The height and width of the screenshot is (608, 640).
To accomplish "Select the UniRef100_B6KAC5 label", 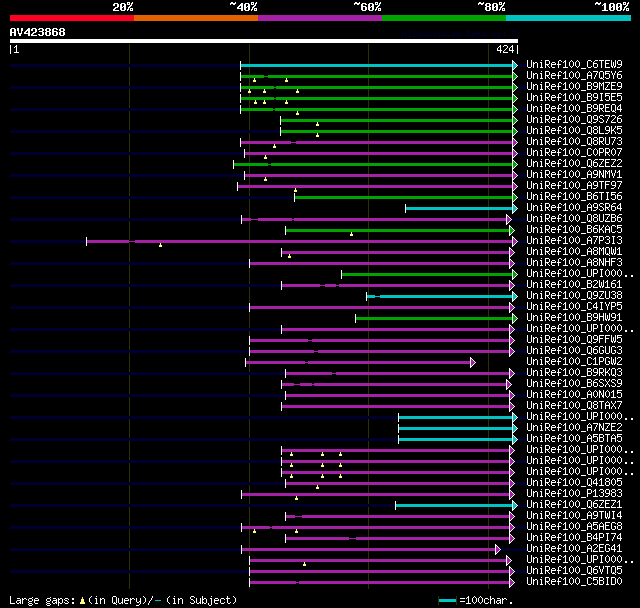I will [x=574, y=230].
